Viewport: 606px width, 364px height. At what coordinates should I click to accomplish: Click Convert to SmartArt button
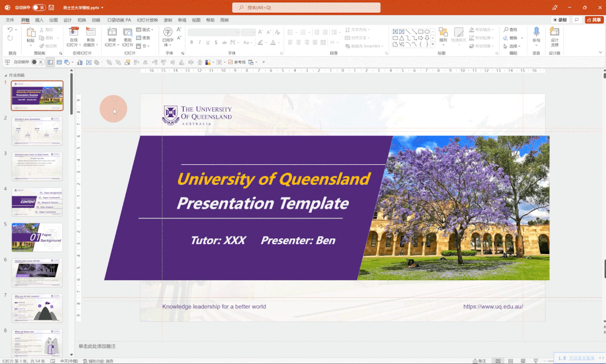[363, 46]
